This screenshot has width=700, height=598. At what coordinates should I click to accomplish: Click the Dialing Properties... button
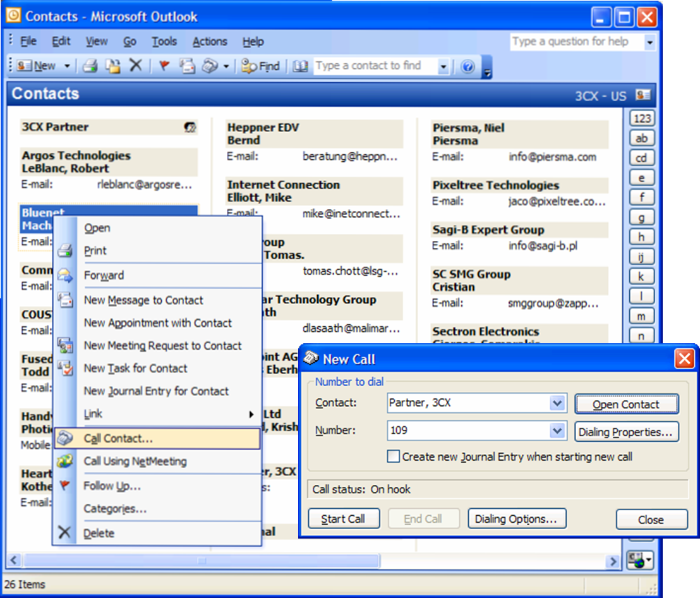coord(626,432)
